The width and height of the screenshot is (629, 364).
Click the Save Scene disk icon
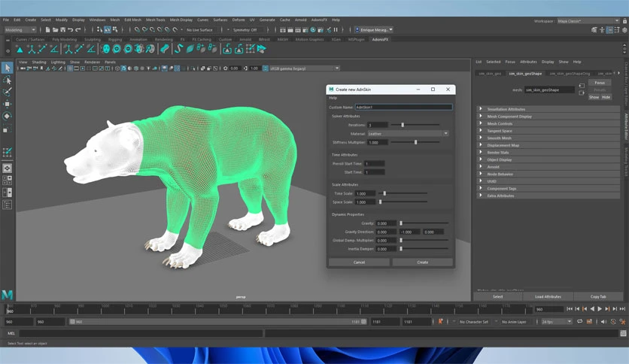pos(63,29)
